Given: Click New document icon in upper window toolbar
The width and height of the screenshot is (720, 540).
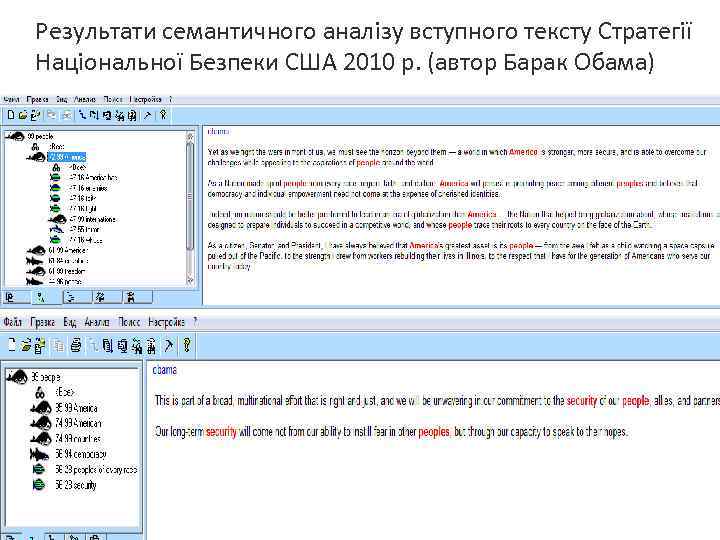Looking at the screenshot, I should (x=11, y=115).
